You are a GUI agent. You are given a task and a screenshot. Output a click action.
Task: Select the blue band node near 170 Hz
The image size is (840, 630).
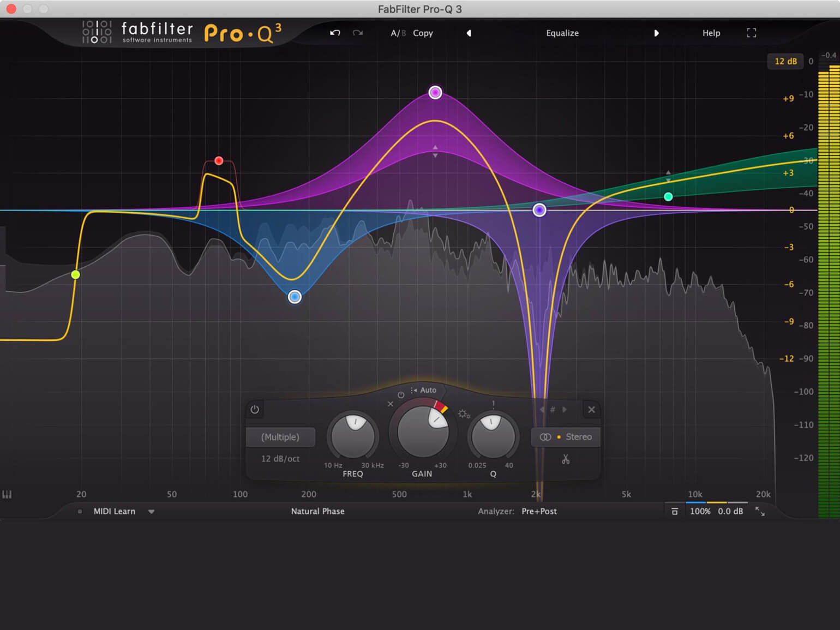coord(295,297)
